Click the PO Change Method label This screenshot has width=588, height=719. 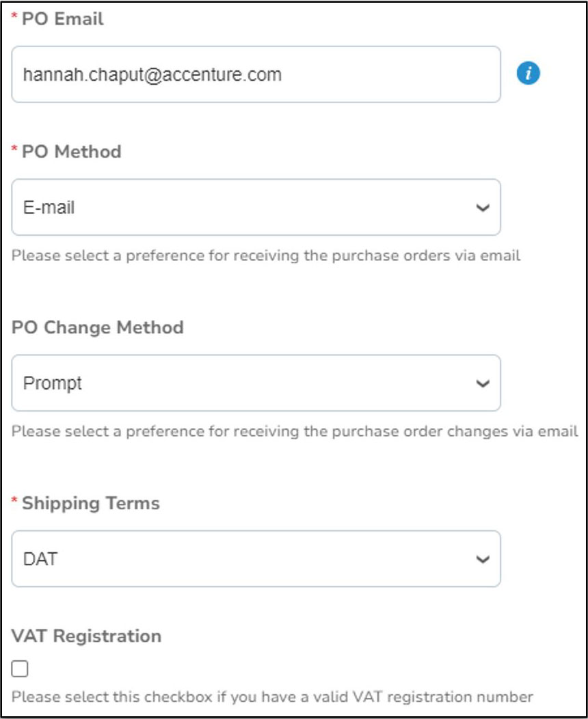pyautogui.click(x=98, y=327)
